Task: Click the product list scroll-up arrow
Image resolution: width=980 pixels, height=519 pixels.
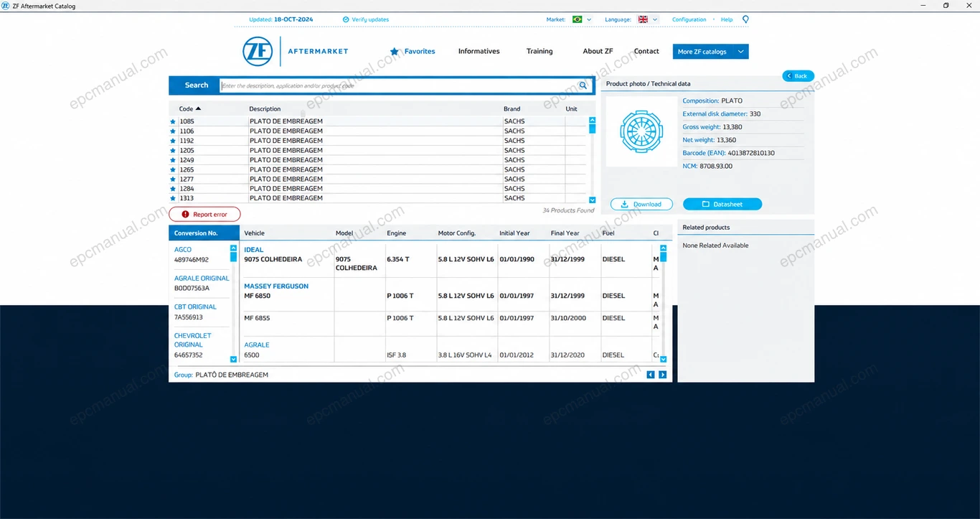Action: tap(592, 121)
